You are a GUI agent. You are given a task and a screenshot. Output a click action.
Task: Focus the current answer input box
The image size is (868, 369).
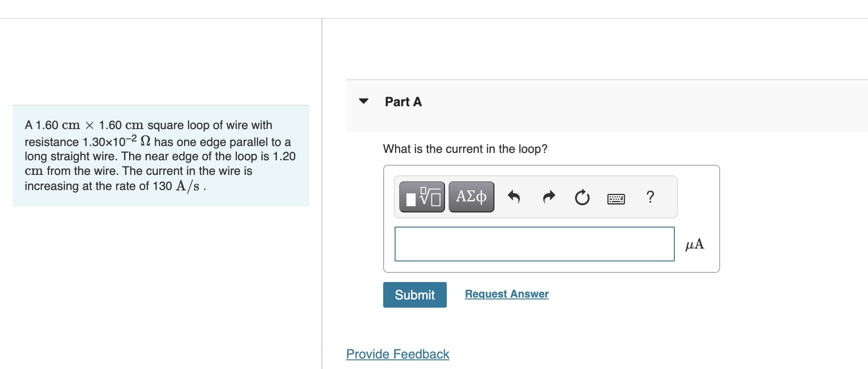(x=534, y=244)
